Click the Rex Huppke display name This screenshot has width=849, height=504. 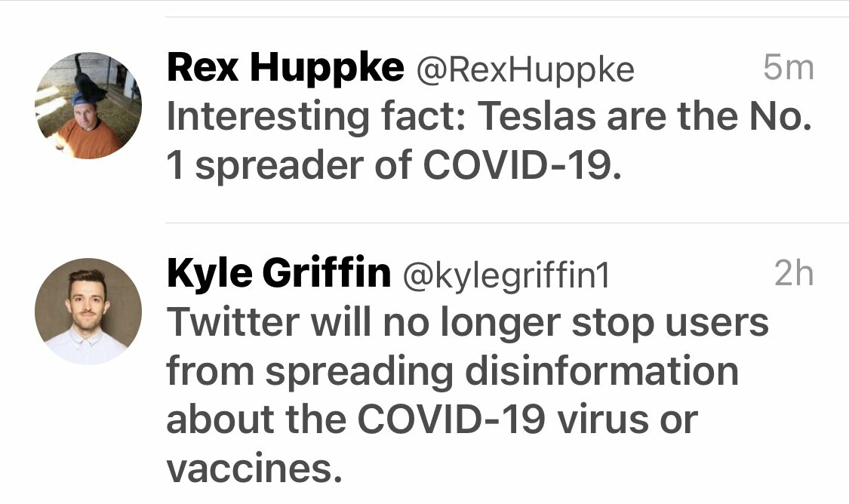pyautogui.click(x=285, y=69)
